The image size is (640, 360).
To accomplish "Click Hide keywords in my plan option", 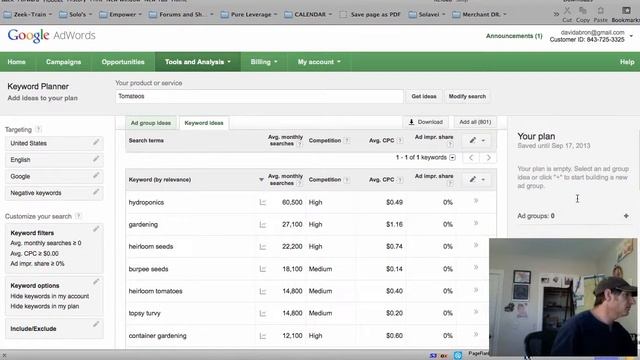I will tap(45, 306).
